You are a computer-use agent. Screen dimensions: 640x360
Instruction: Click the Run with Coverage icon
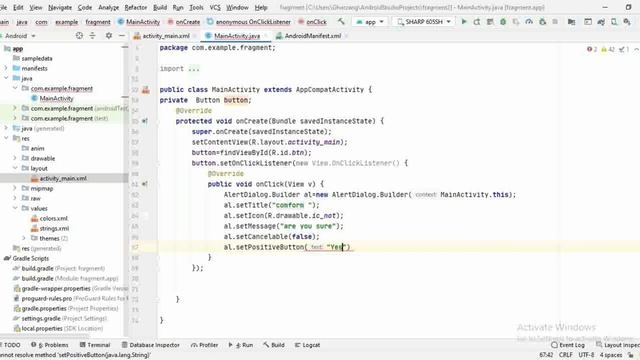516,22
